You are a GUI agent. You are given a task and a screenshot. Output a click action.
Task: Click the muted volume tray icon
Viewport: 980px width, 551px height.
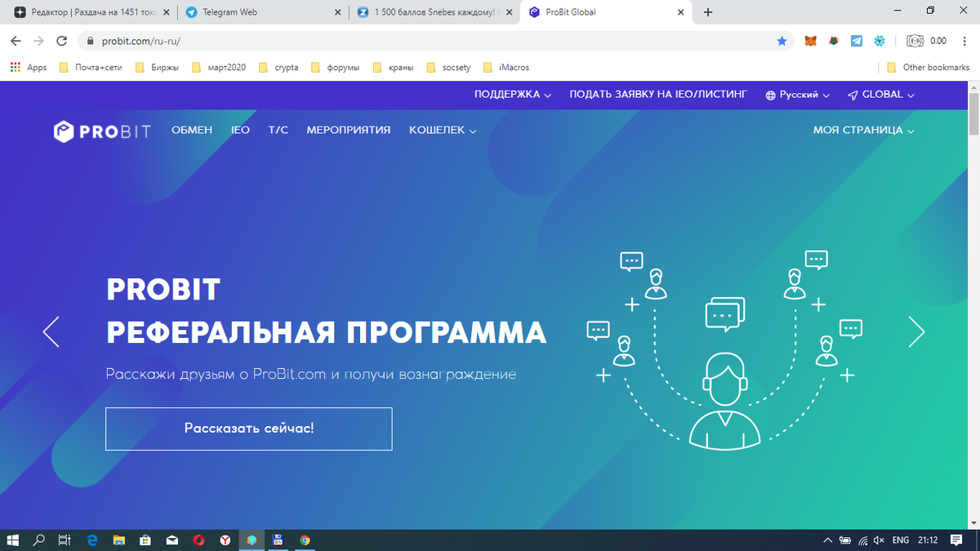pyautogui.click(x=879, y=540)
